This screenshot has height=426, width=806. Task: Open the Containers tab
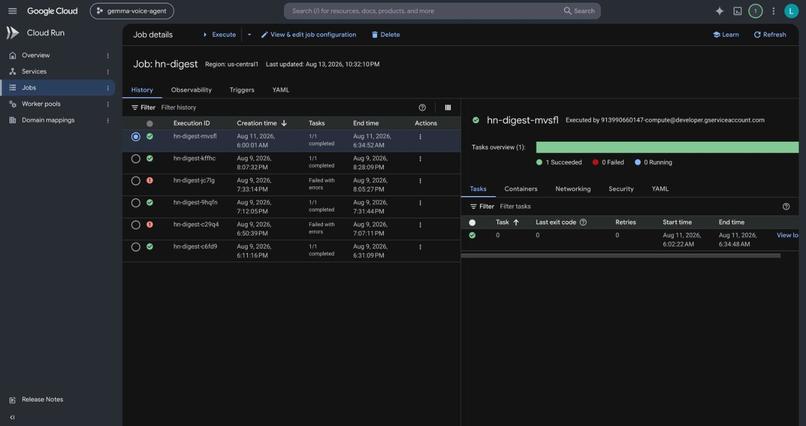(521, 189)
